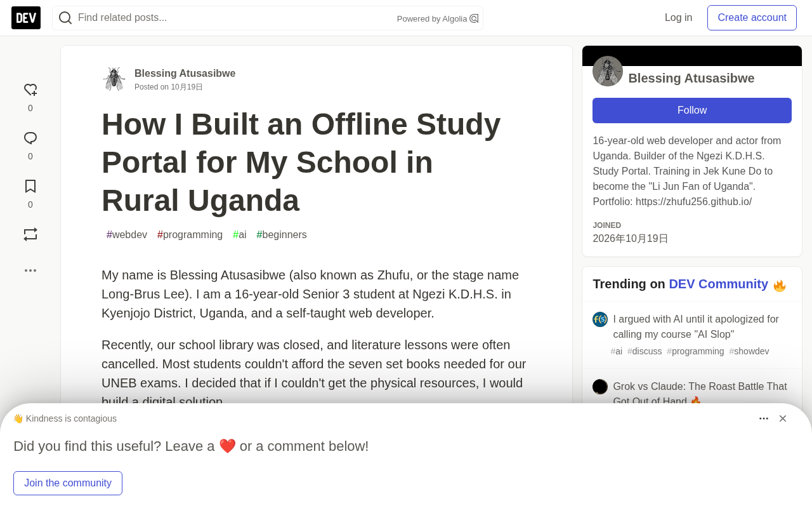812x508 pixels.
Task: Follow Blessing Atusasibwe
Action: coord(692,110)
